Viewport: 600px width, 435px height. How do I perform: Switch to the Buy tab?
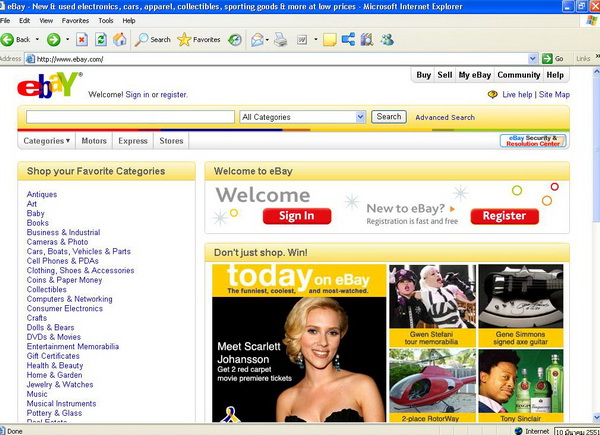point(423,75)
